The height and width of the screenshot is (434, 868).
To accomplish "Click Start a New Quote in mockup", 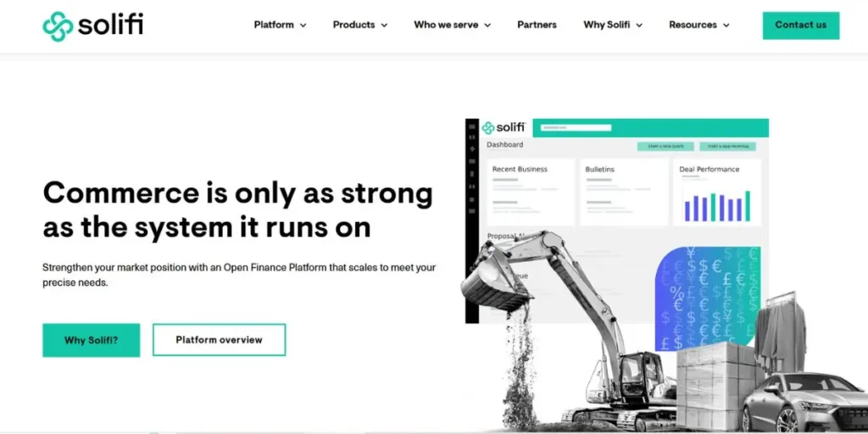I will click(665, 147).
